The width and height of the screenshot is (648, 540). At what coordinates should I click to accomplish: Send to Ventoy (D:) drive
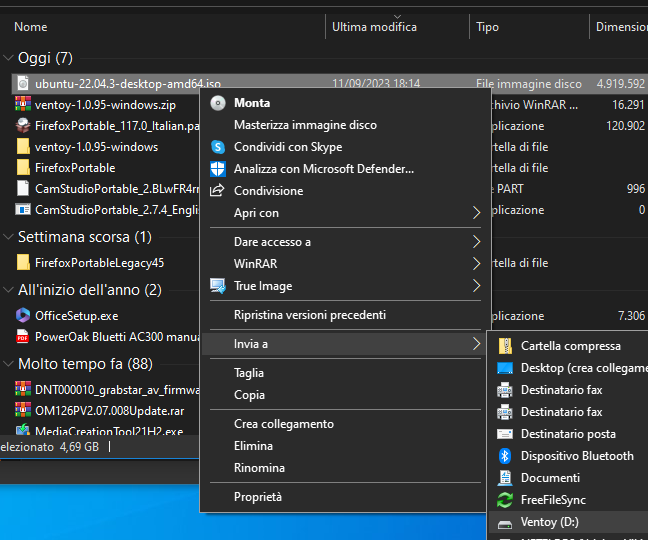pos(568,522)
